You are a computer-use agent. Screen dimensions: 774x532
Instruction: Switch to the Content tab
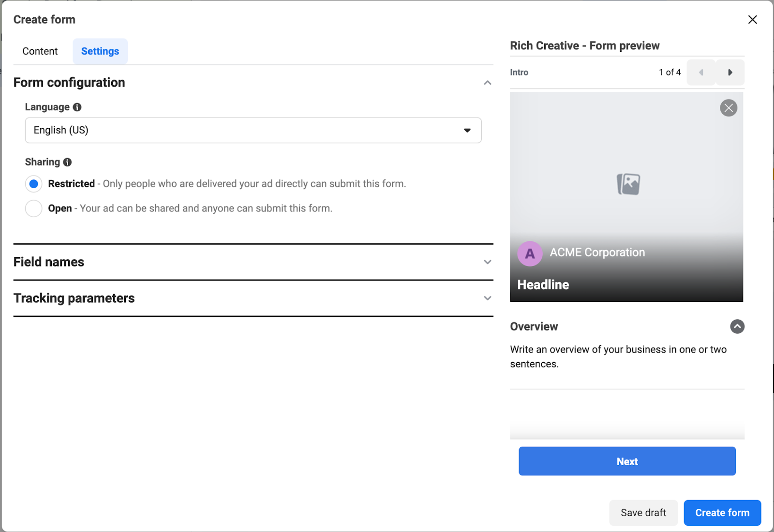click(x=40, y=51)
